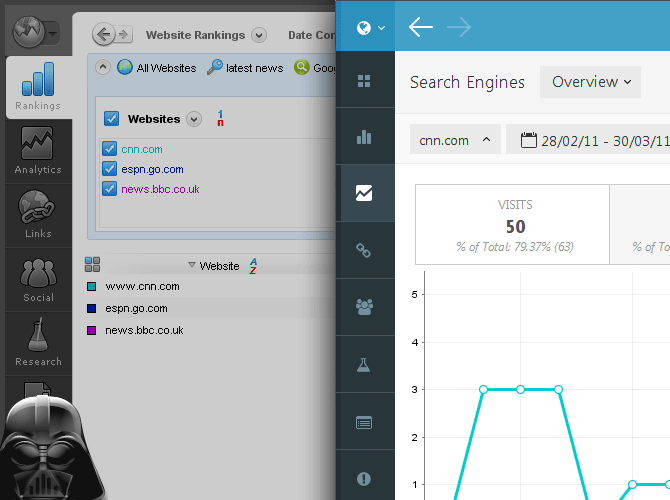The width and height of the screenshot is (670, 500).
Task: Open the Website Rankings dropdown arrow
Action: [x=259, y=35]
